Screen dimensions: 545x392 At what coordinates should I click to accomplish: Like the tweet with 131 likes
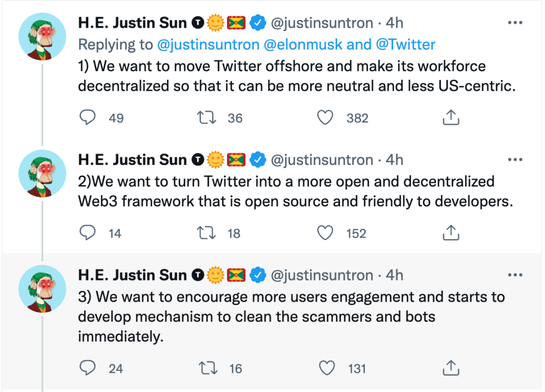click(x=327, y=368)
